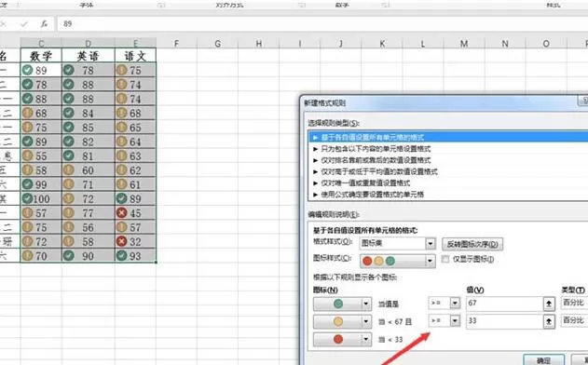Click the fx insert function icon

pos(44,24)
